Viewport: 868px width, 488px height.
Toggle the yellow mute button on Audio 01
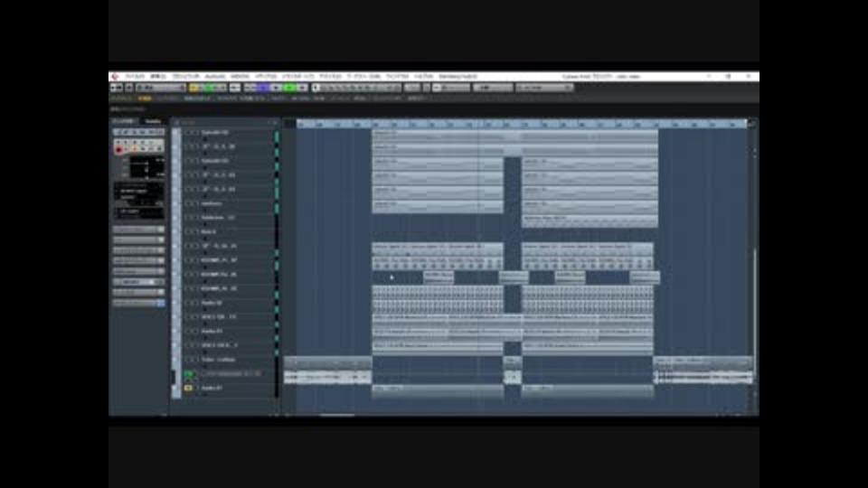click(188, 388)
